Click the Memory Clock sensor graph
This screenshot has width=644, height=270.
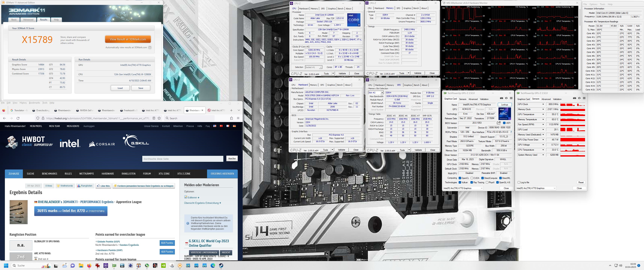[572, 109]
